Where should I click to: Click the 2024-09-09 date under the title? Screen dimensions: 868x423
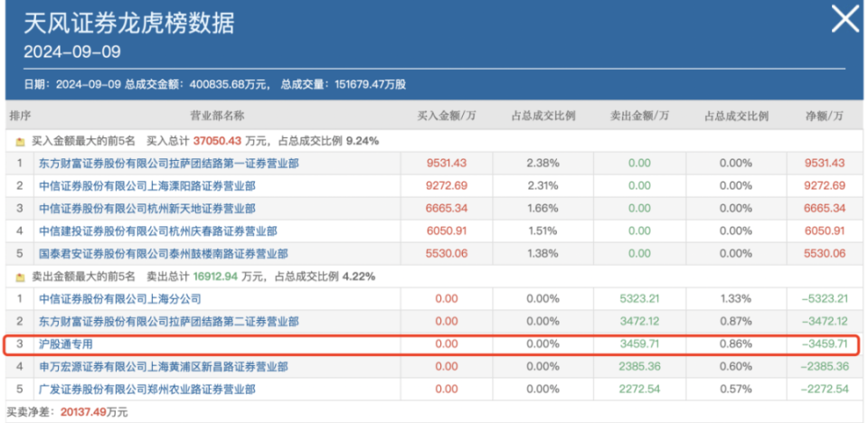coord(72,52)
